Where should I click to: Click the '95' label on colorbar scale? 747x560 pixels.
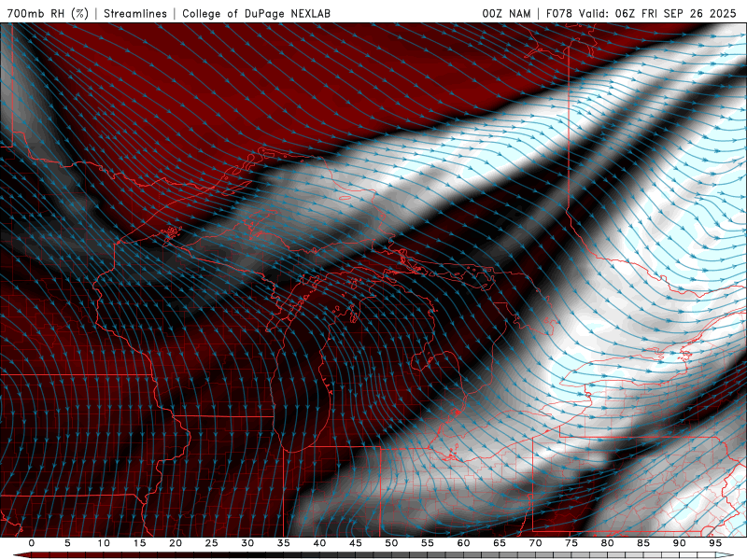715,543
